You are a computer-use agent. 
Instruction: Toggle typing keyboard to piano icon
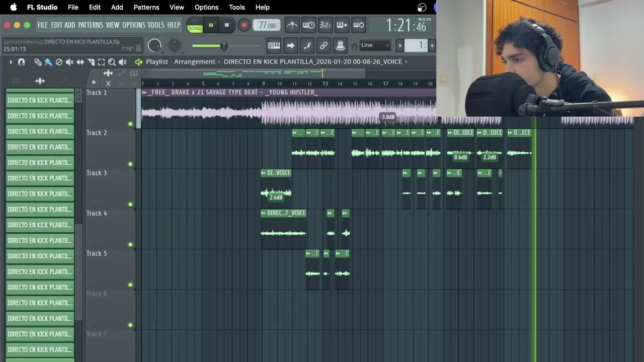coord(274,45)
